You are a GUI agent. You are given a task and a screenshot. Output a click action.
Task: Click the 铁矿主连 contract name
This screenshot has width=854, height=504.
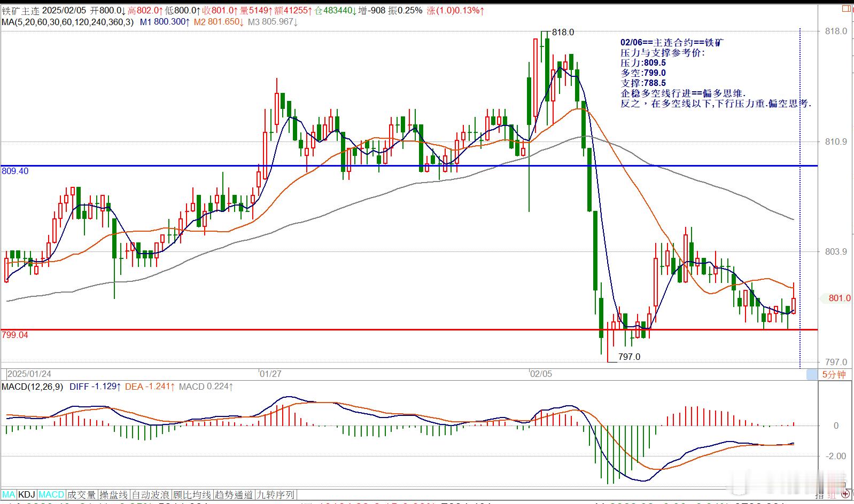click(20, 10)
